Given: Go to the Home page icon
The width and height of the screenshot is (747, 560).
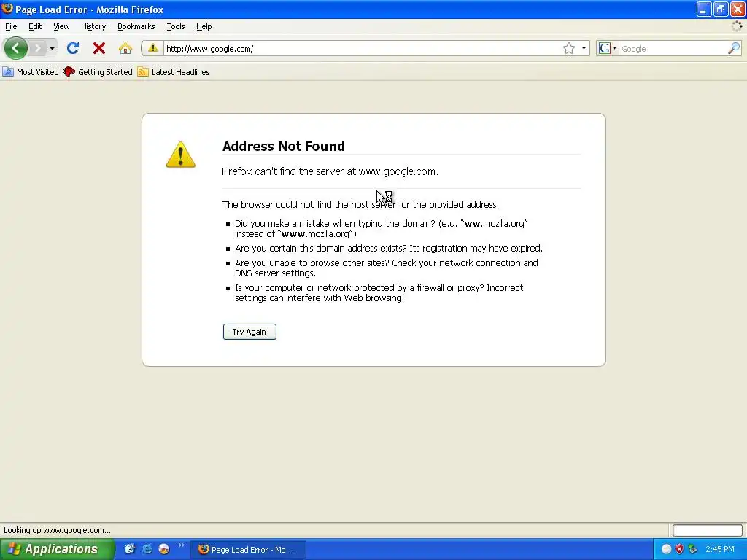Looking at the screenshot, I should pyautogui.click(x=125, y=48).
